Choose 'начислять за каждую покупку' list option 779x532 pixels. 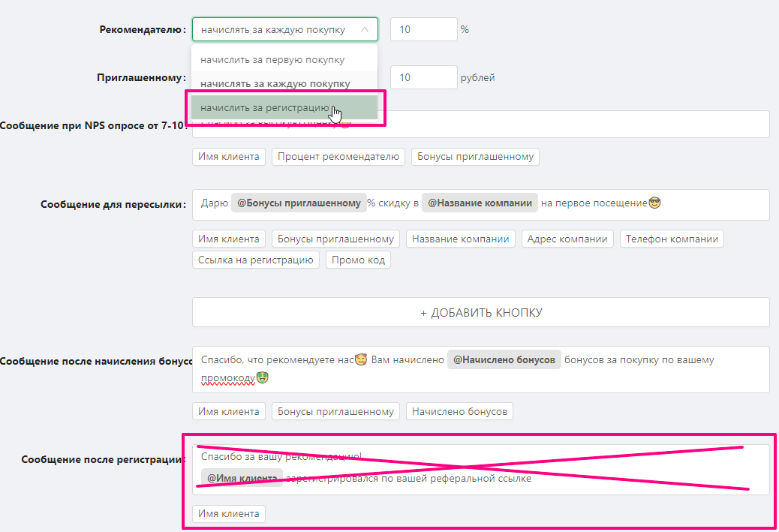(284, 83)
